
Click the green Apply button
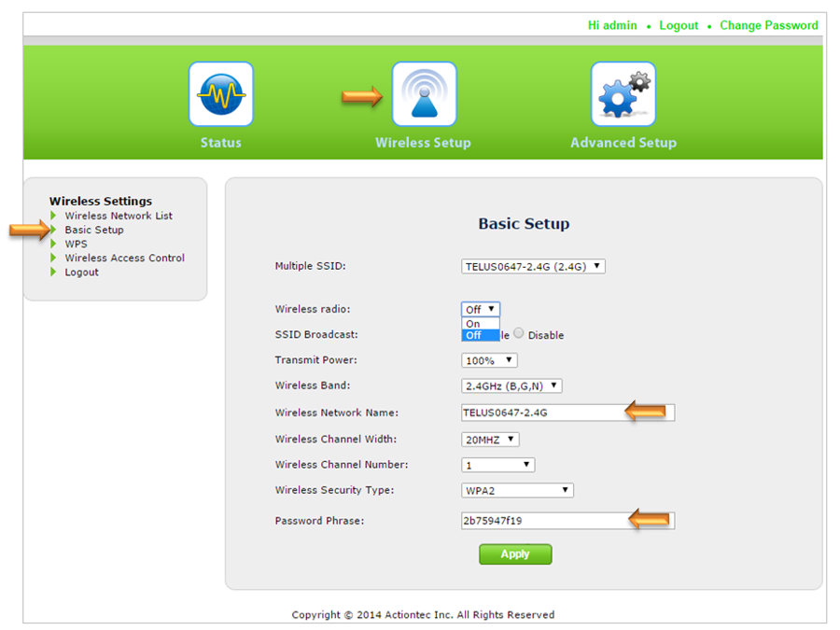click(515, 554)
